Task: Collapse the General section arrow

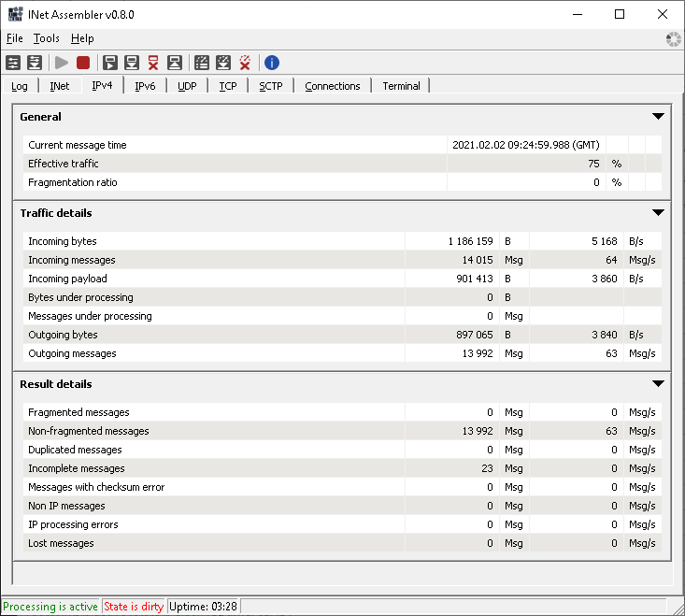Action: tap(658, 117)
